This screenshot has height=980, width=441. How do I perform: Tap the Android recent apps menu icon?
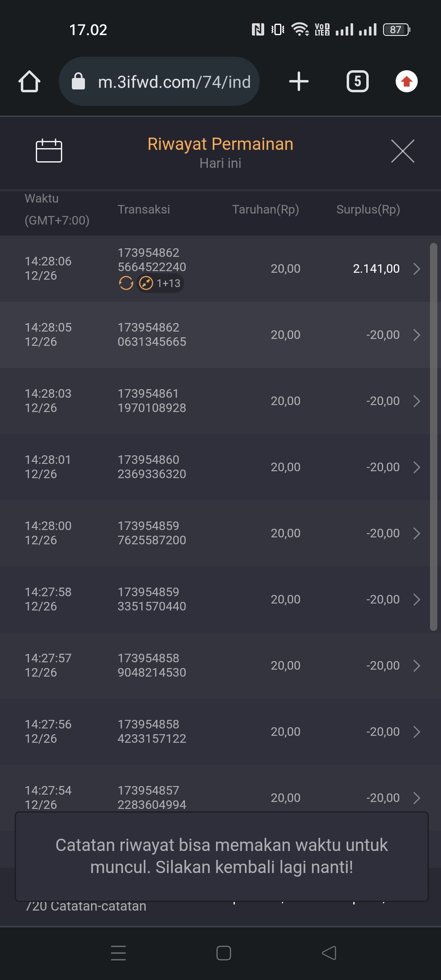[x=118, y=953]
